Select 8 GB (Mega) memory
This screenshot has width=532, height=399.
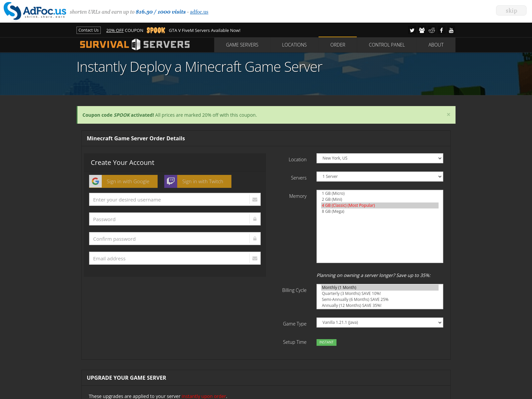coord(380,211)
